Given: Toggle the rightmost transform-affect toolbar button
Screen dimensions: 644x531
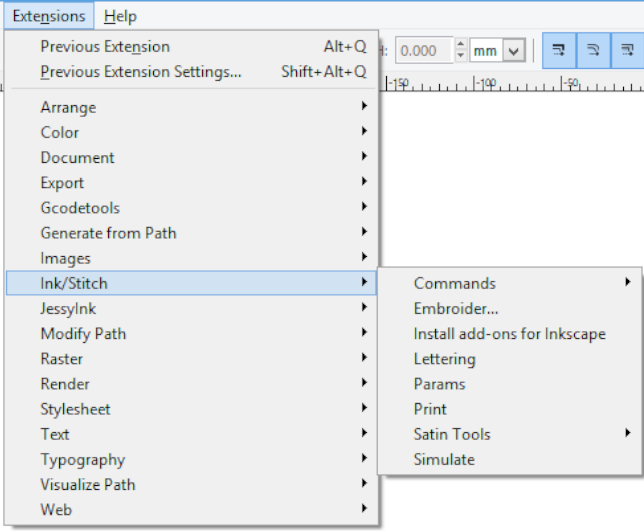Looking at the screenshot, I should click(x=627, y=50).
